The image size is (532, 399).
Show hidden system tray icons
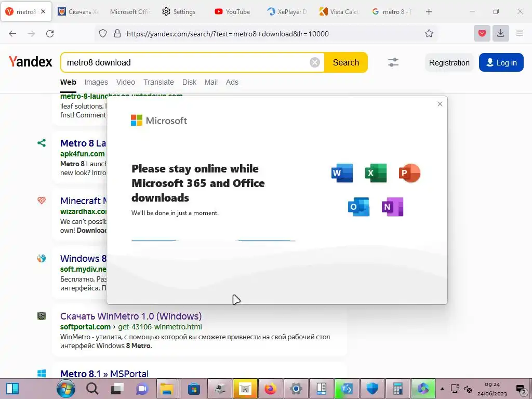442,389
